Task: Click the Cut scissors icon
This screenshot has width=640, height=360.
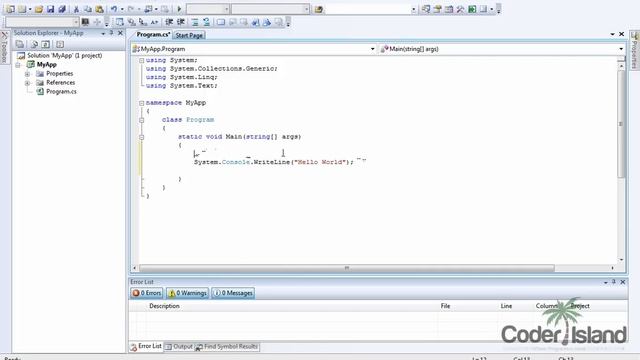Action: click(x=76, y=9)
